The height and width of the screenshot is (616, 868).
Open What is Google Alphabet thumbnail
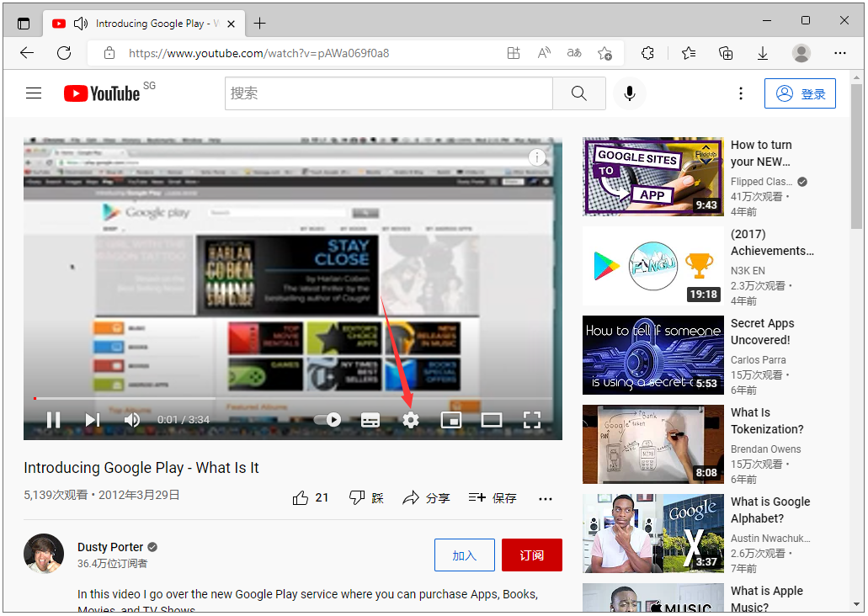653,533
